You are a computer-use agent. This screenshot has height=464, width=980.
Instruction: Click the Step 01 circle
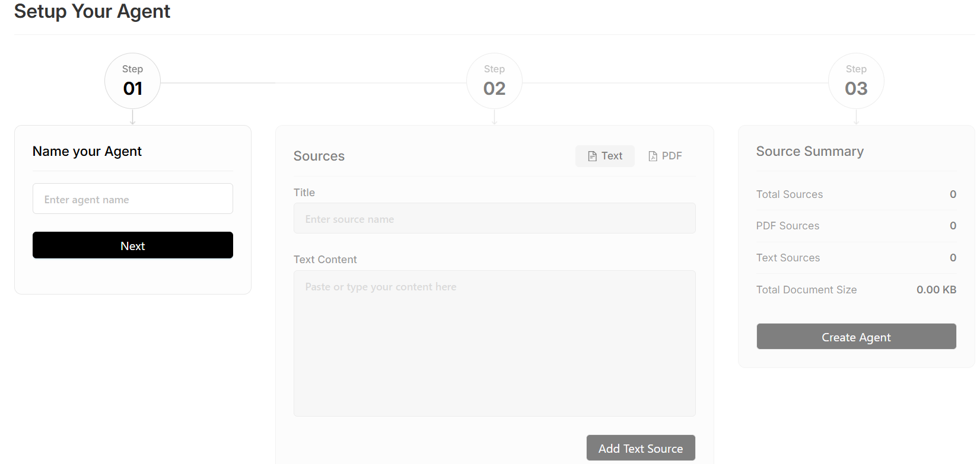tap(132, 81)
